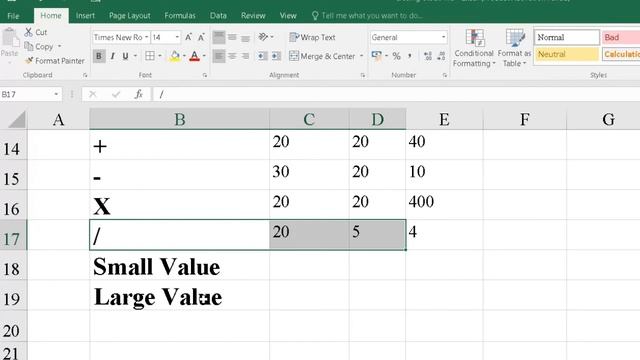640x360 pixels.
Task: Apply red font color A
Action: click(x=195, y=56)
